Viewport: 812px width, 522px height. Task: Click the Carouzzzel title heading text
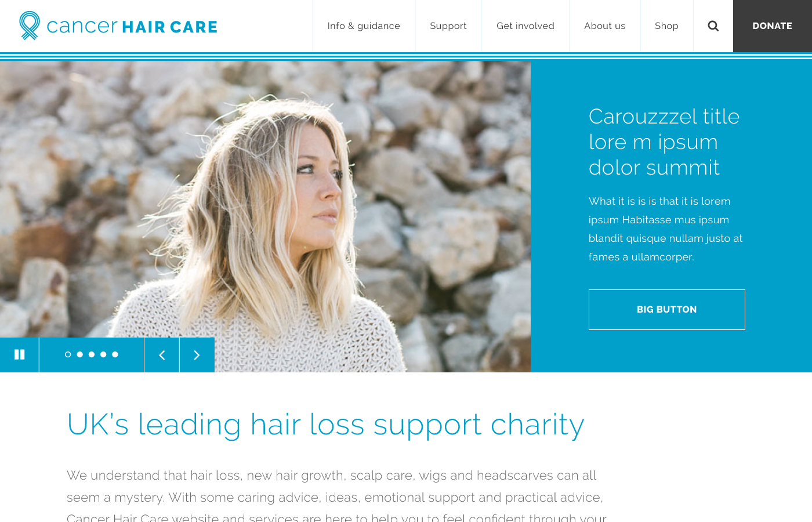pos(664,142)
